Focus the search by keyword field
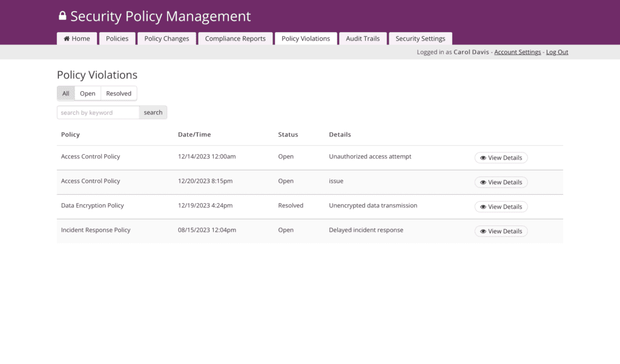The height and width of the screenshot is (364, 620). coord(98,112)
